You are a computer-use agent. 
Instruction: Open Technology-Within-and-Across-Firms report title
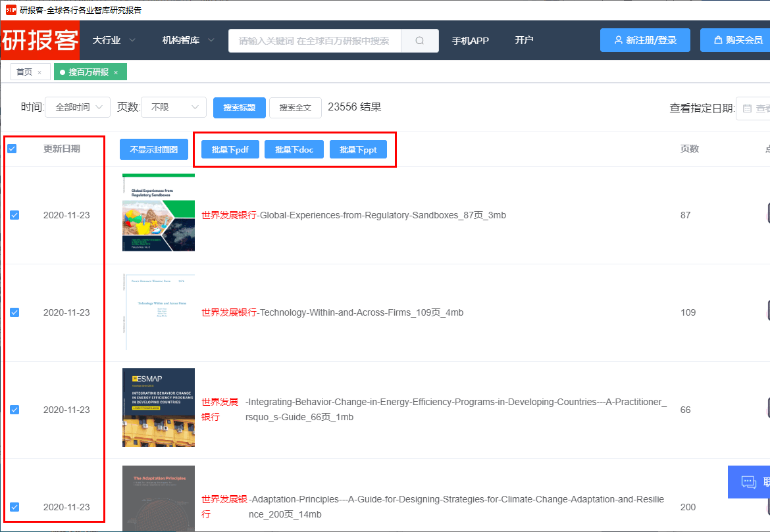(332, 312)
